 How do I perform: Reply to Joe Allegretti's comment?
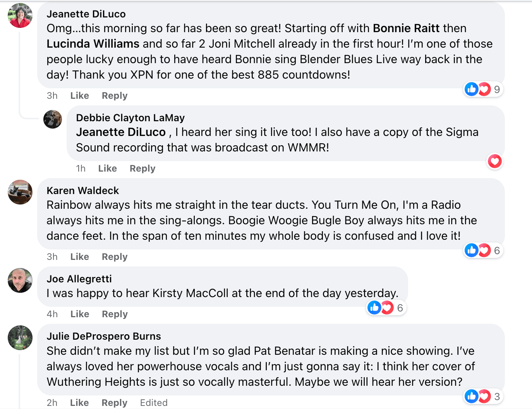(x=115, y=314)
